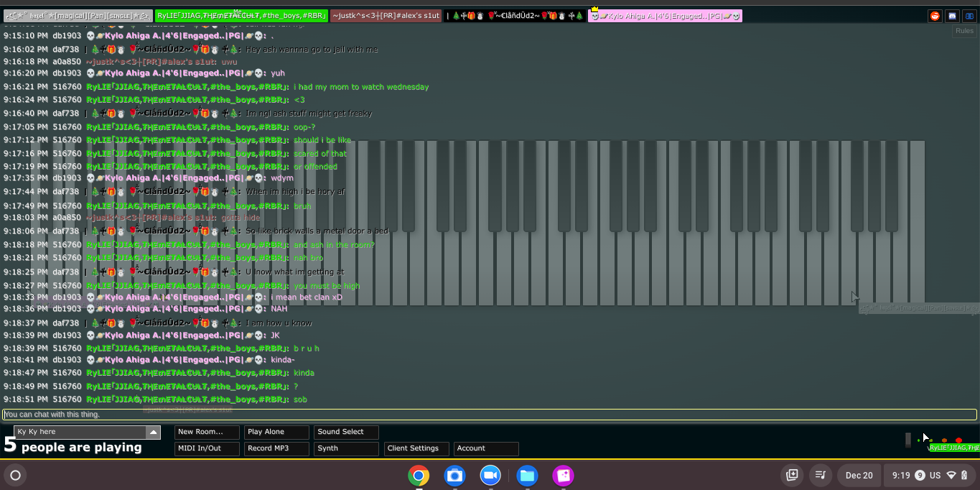The width and height of the screenshot is (980, 490).
Task: Expand the 'Ky Ky here' room list
Action: coord(153,433)
